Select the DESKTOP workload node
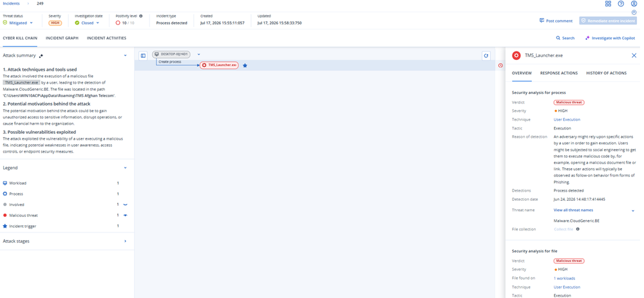This screenshot has height=298, width=644. pos(171,54)
